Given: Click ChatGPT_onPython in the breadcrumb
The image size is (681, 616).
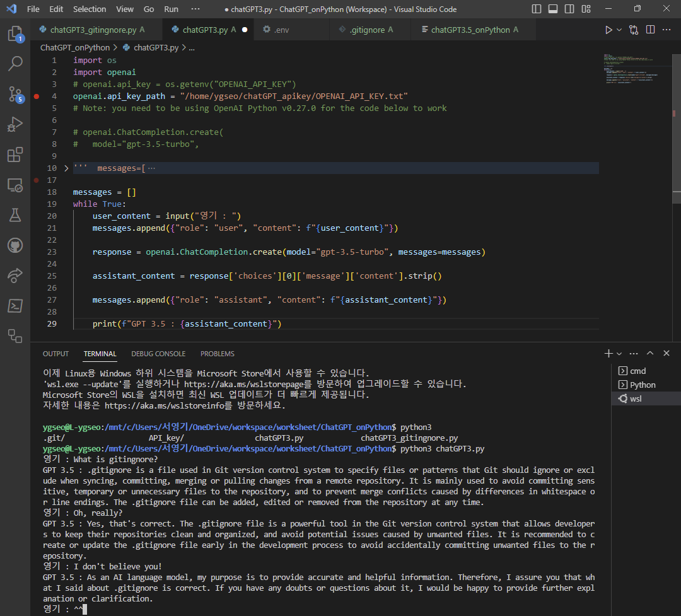Looking at the screenshot, I should [x=75, y=47].
